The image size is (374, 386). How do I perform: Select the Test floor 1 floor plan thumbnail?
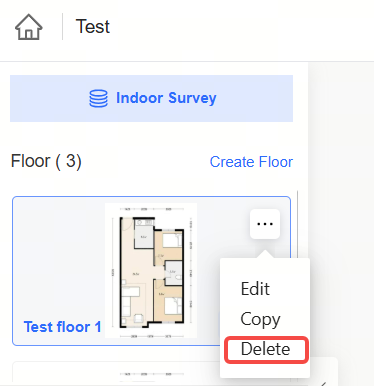click(151, 270)
